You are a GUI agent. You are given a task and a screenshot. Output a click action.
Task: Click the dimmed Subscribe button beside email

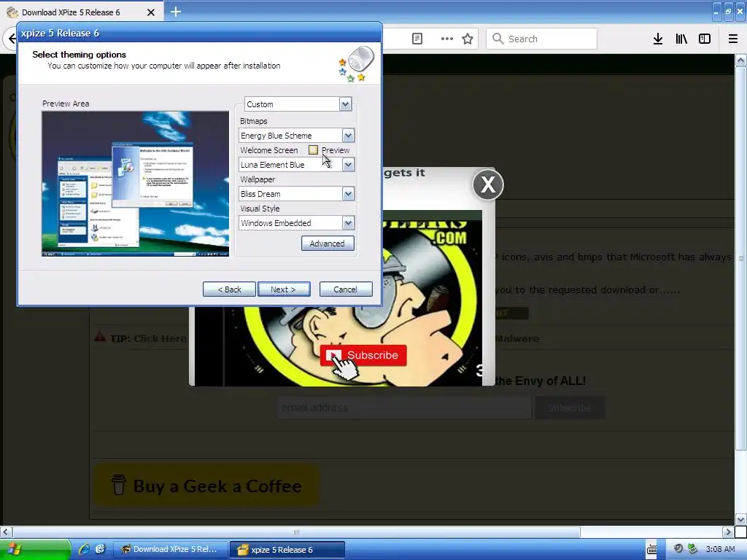tap(570, 408)
